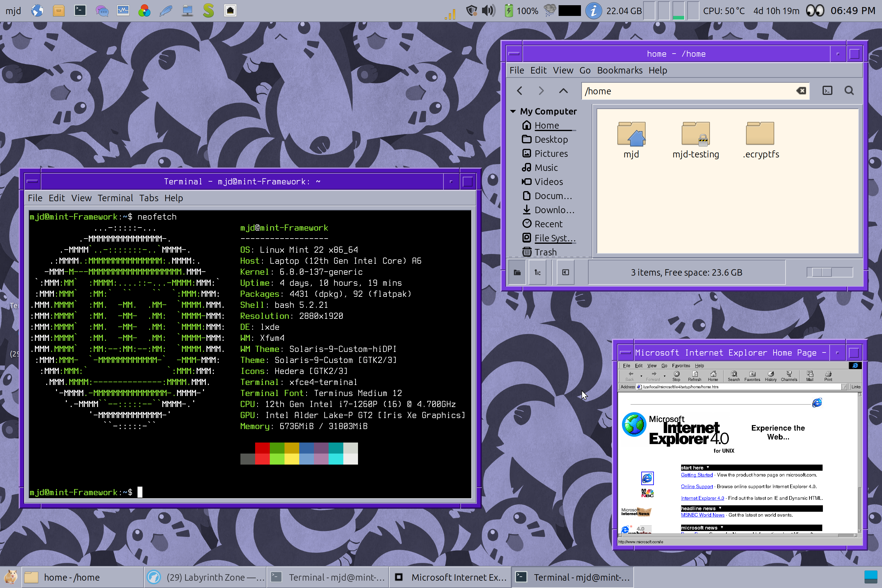The width and height of the screenshot is (882, 588).
Task: Select Downloads in the file manager sidebar
Action: pos(548,210)
